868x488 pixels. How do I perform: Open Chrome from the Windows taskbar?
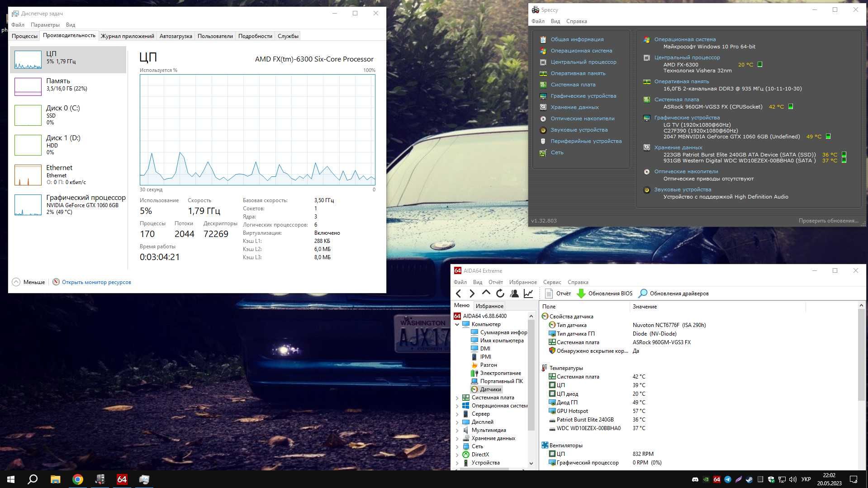(78, 479)
